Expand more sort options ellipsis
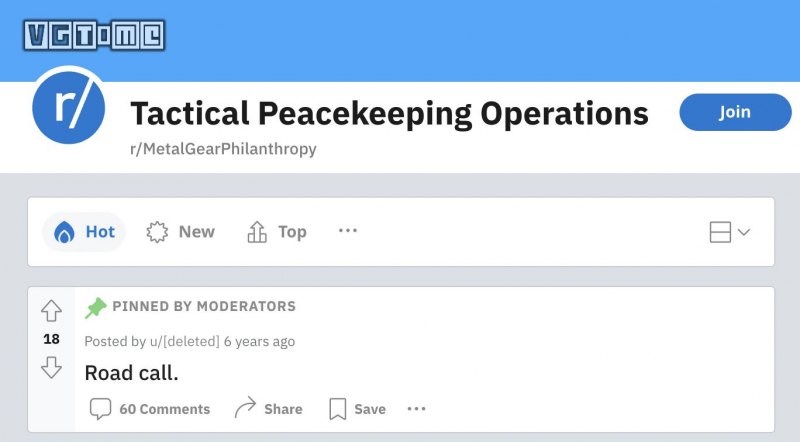The height and width of the screenshot is (442, 800). click(x=348, y=231)
